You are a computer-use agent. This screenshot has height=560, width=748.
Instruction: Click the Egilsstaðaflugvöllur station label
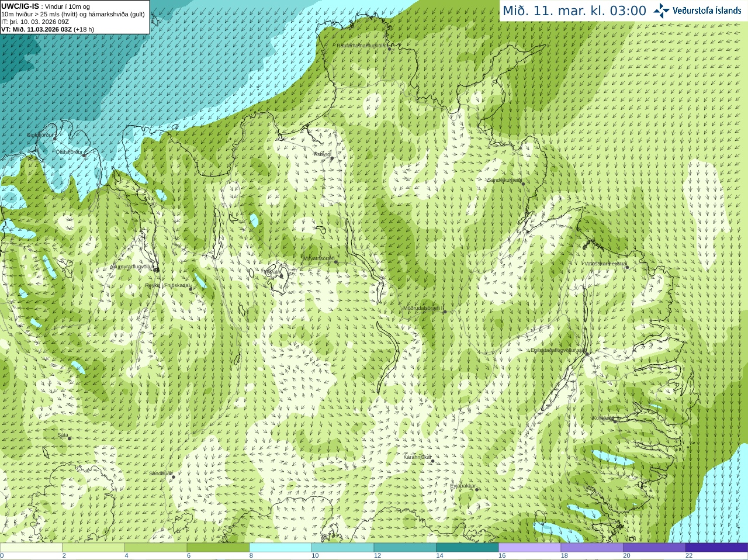(558, 350)
